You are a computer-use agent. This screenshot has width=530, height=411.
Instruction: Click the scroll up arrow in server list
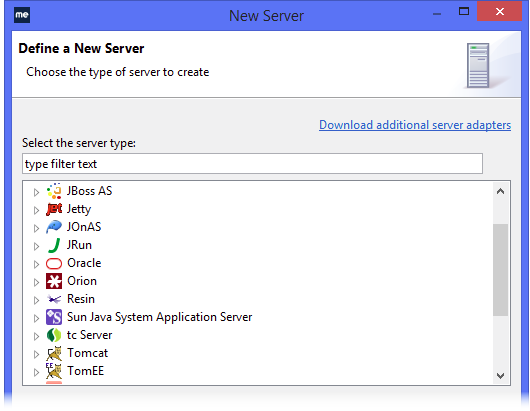click(501, 191)
